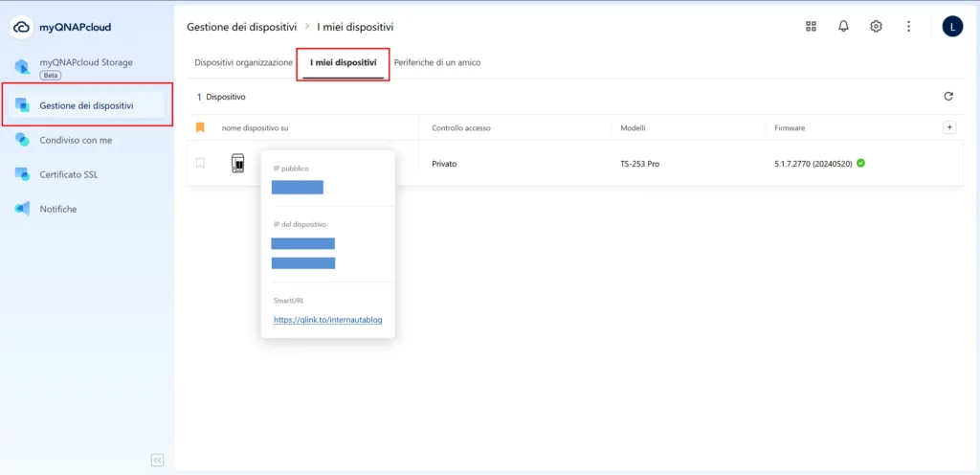Open the notifications bell icon
Image resolution: width=980 pixels, height=475 pixels.
click(x=843, y=27)
